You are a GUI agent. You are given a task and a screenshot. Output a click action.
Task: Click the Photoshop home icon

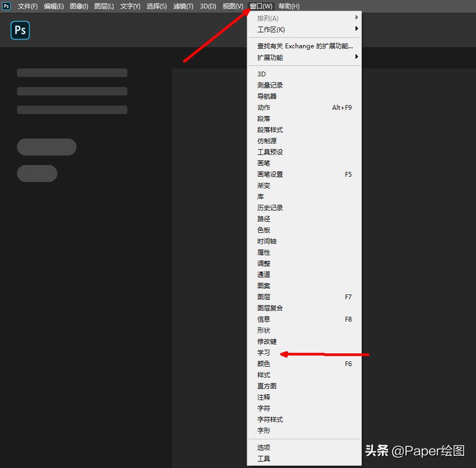point(20,30)
